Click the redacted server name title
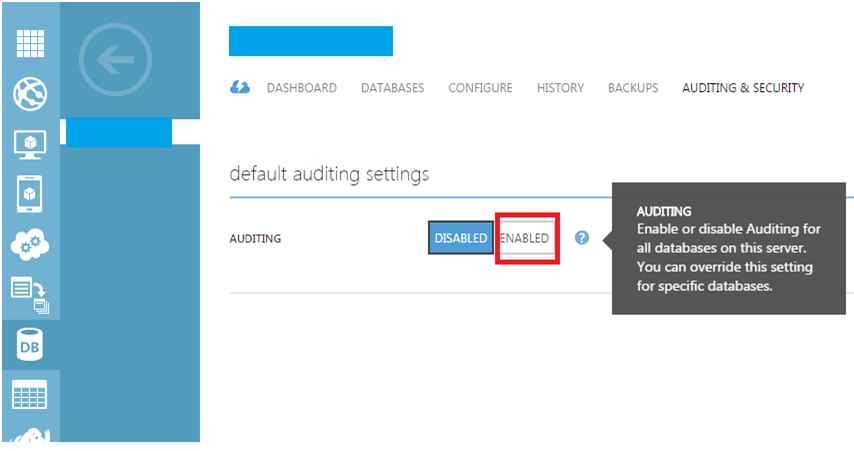The image size is (854, 451). (x=311, y=41)
